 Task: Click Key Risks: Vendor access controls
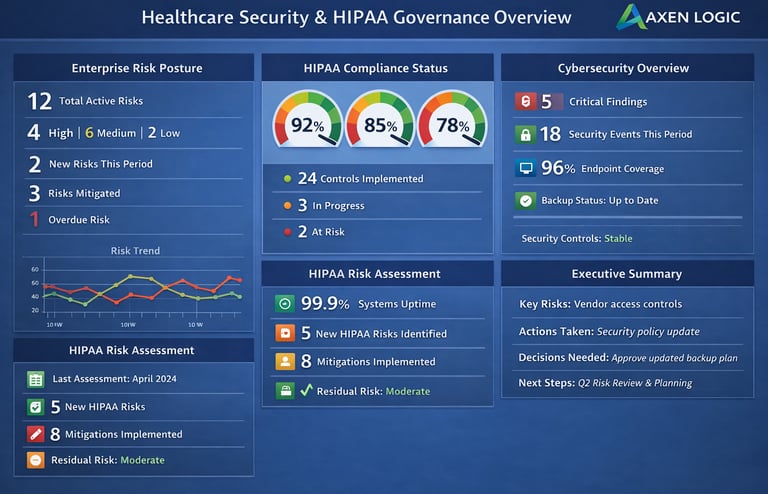pyautogui.click(x=600, y=304)
